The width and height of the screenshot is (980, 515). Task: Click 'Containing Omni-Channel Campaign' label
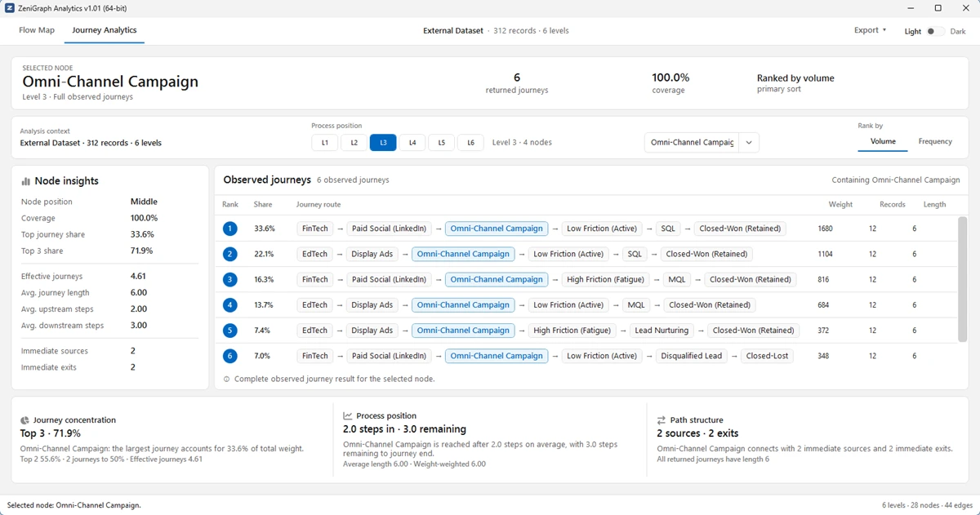(x=896, y=180)
